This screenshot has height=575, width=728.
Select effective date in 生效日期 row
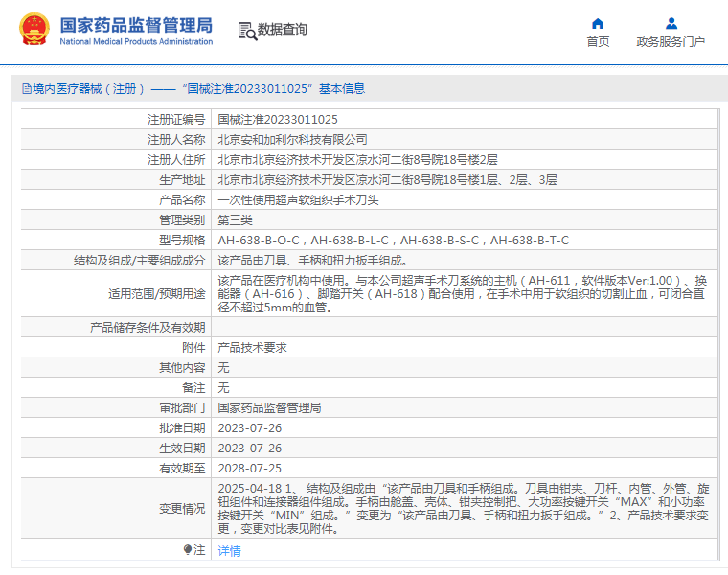(x=250, y=448)
